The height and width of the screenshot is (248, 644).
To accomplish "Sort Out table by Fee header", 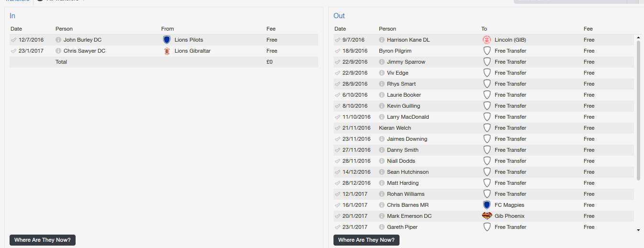I will [x=588, y=29].
